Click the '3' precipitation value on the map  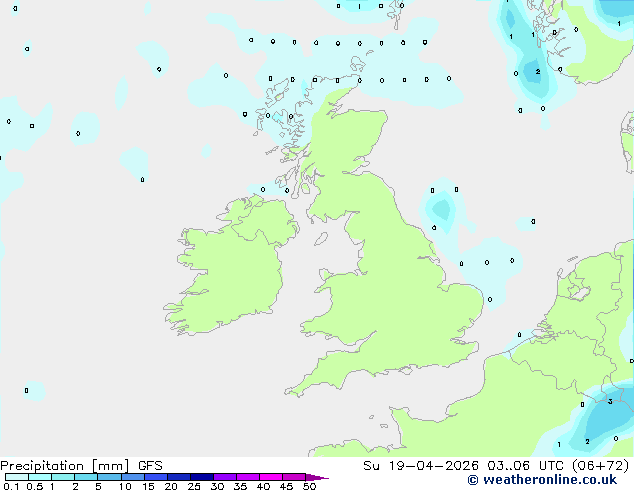[610, 401]
